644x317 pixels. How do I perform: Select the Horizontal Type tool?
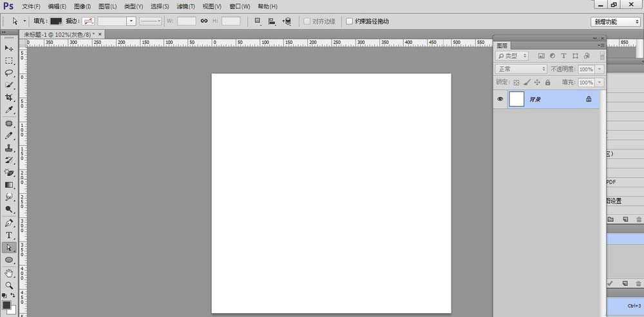(x=9, y=235)
